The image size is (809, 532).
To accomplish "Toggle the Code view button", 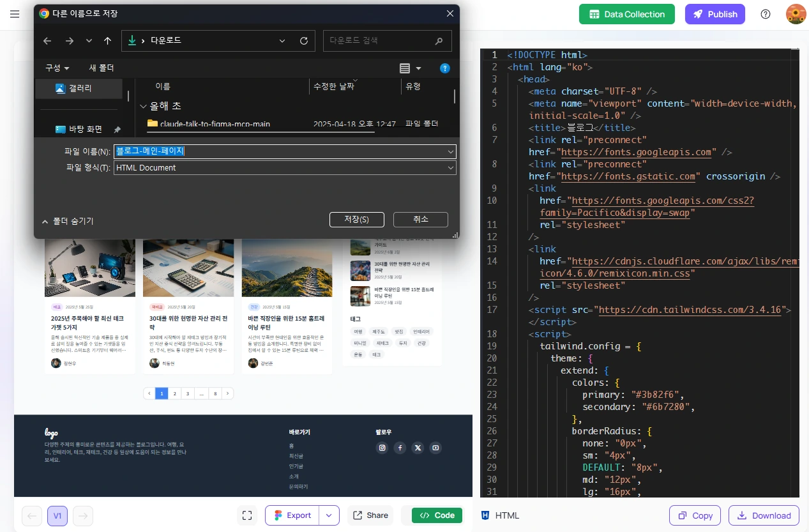I will [x=437, y=515].
